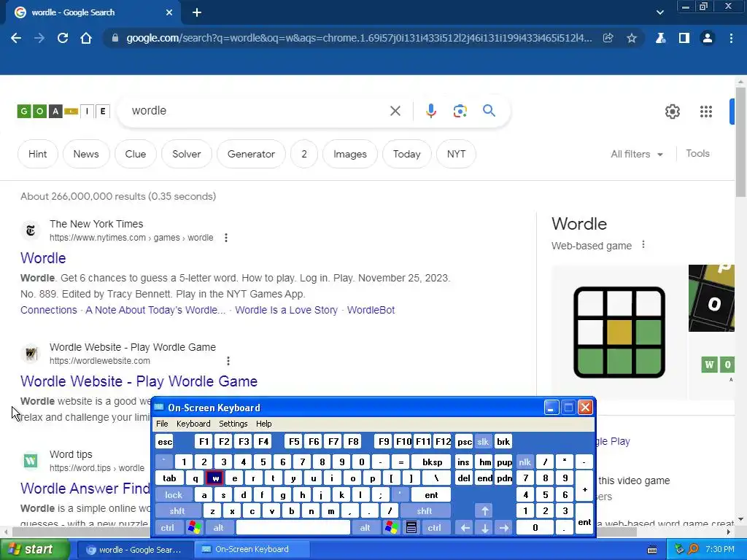Click the Windows start button

click(34, 550)
